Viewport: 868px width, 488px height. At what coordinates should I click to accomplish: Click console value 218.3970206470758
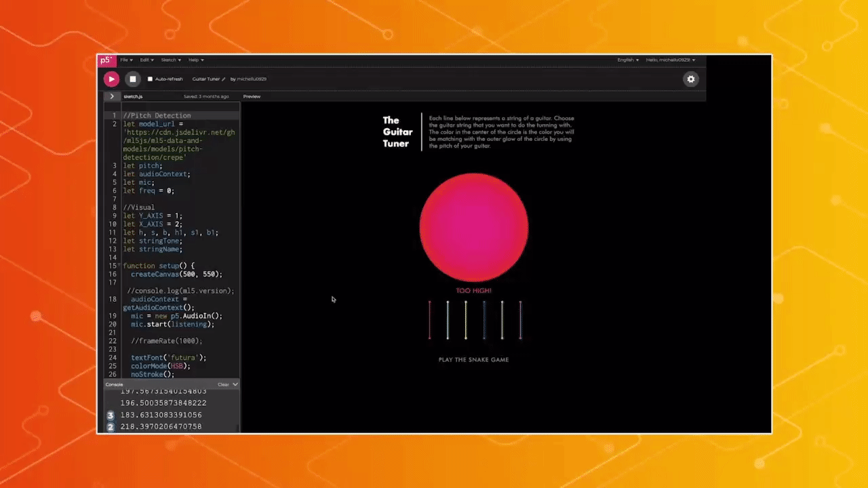click(161, 427)
